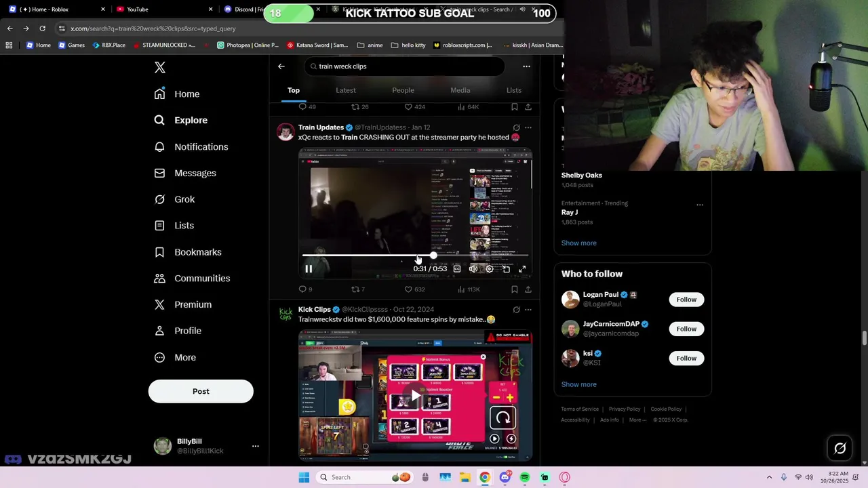Open Messages in the sidebar
868x488 pixels.
[185, 173]
